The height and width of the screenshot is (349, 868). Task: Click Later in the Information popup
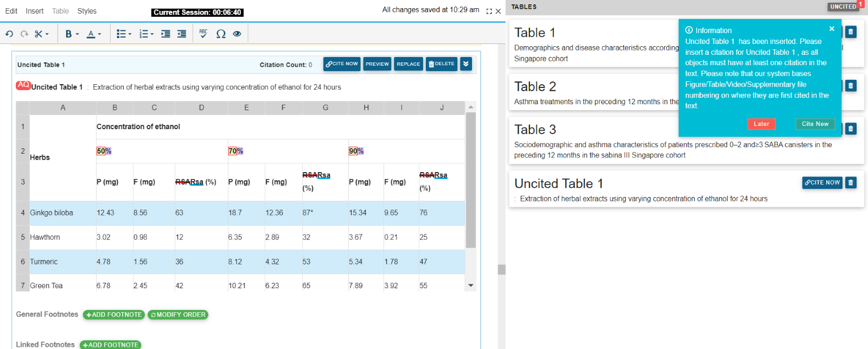pos(762,124)
